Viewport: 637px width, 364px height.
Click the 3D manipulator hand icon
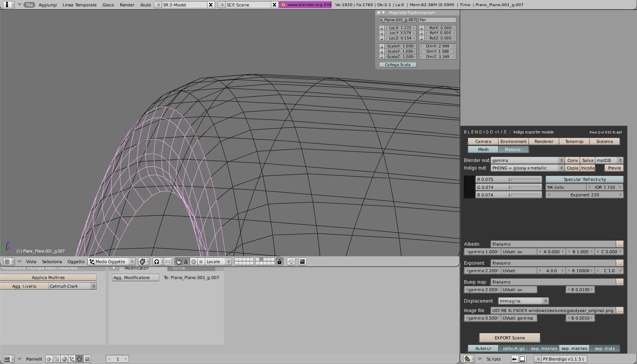click(178, 262)
